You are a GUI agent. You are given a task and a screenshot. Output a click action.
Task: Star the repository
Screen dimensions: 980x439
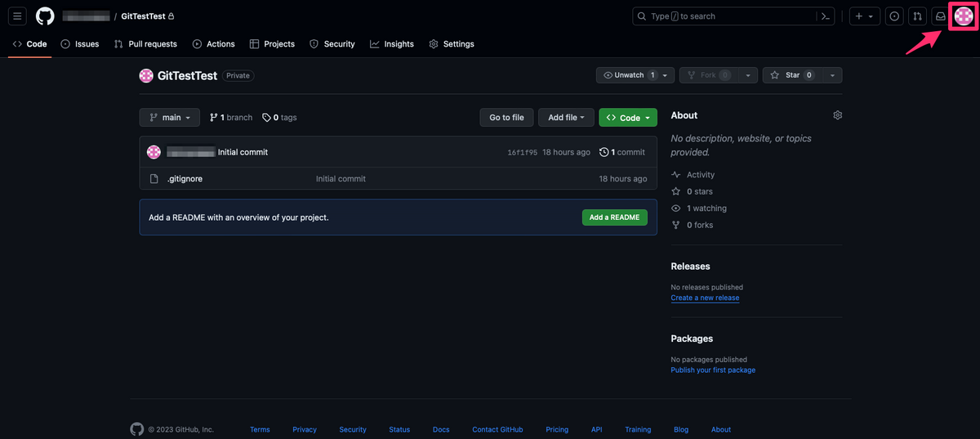click(x=792, y=75)
